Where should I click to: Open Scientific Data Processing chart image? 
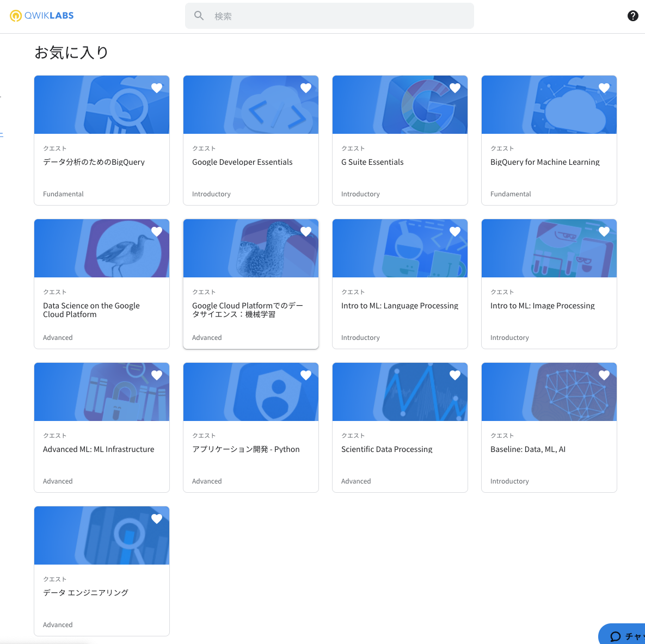click(400, 392)
